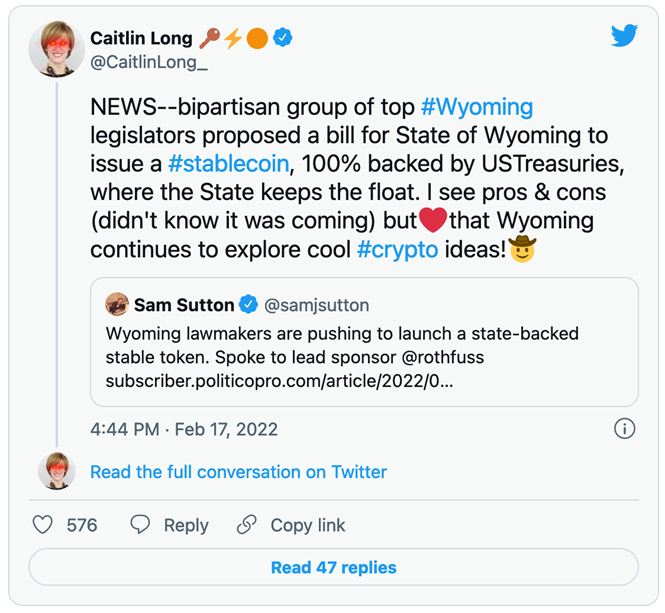This screenshot has width=665, height=613.
Task: Open Caitlin Long's profile avatar at top
Action: click(57, 50)
